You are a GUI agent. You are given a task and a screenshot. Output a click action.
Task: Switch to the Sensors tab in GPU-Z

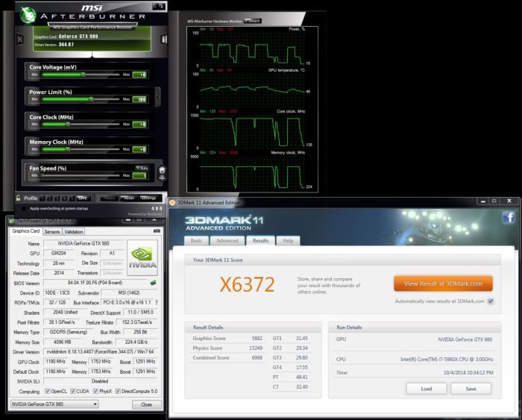[52, 231]
